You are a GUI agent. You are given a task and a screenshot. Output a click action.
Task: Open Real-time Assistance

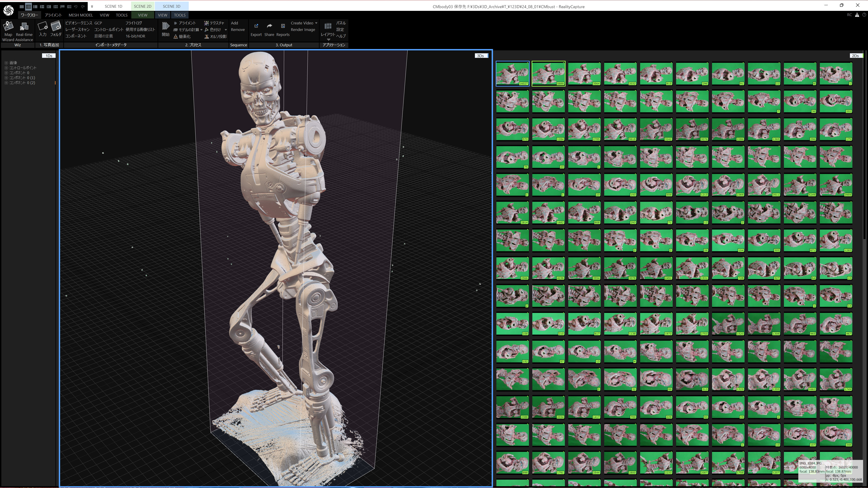pyautogui.click(x=24, y=31)
